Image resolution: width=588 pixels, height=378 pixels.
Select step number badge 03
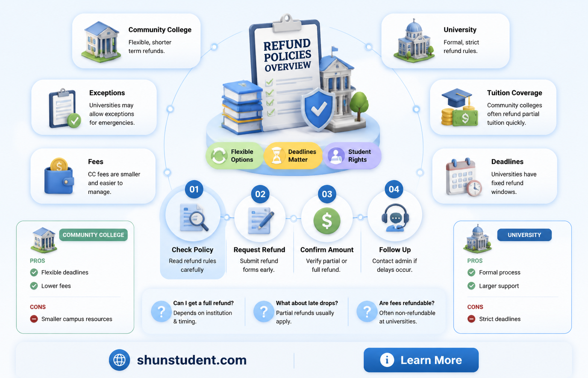pyautogui.click(x=327, y=194)
